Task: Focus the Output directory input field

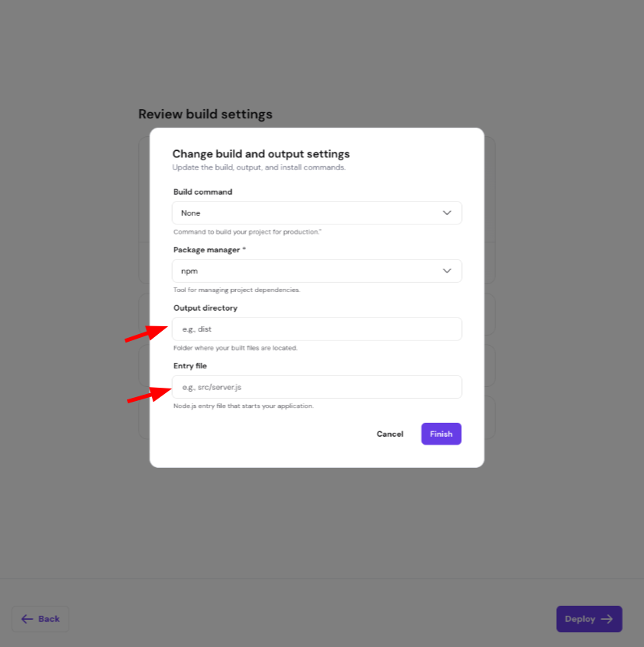Action: coord(317,329)
